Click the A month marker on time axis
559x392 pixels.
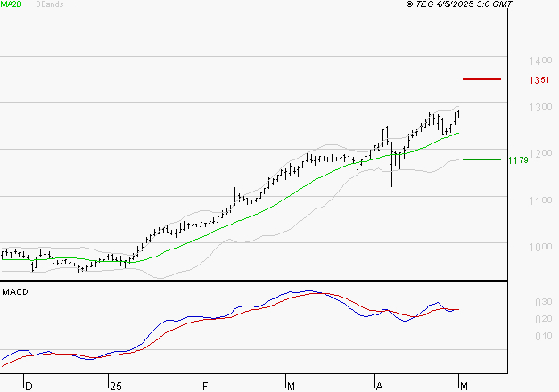click(379, 387)
